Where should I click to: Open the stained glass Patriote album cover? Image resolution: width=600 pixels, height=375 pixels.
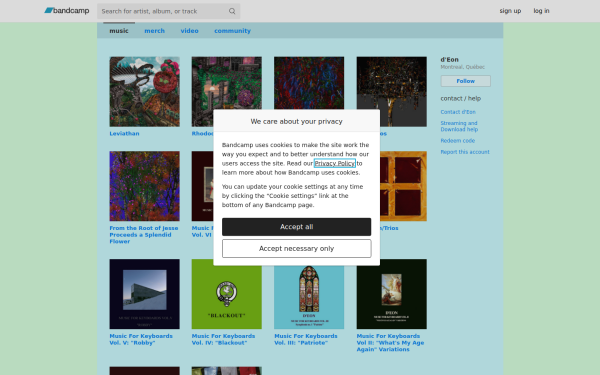click(309, 297)
